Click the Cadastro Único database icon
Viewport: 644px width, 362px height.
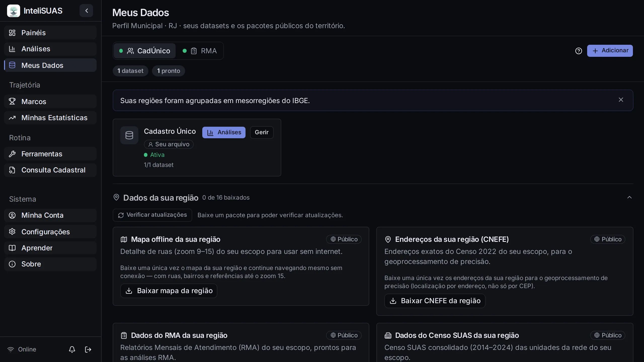129,135
